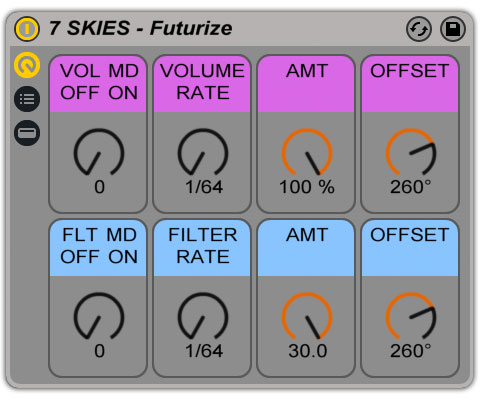Click the FLT MD OFF ON knob
The height and width of the screenshot is (400, 480).
coord(99,317)
